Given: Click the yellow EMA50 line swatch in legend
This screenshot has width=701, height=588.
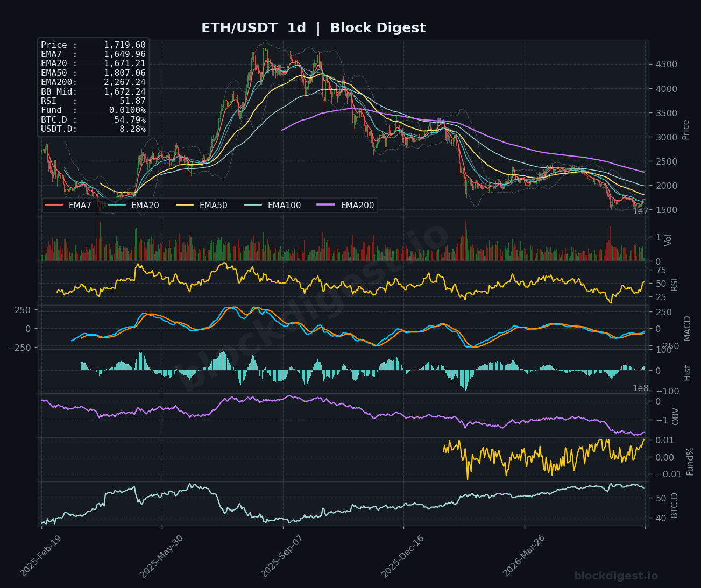Looking at the screenshot, I should click(x=185, y=205).
